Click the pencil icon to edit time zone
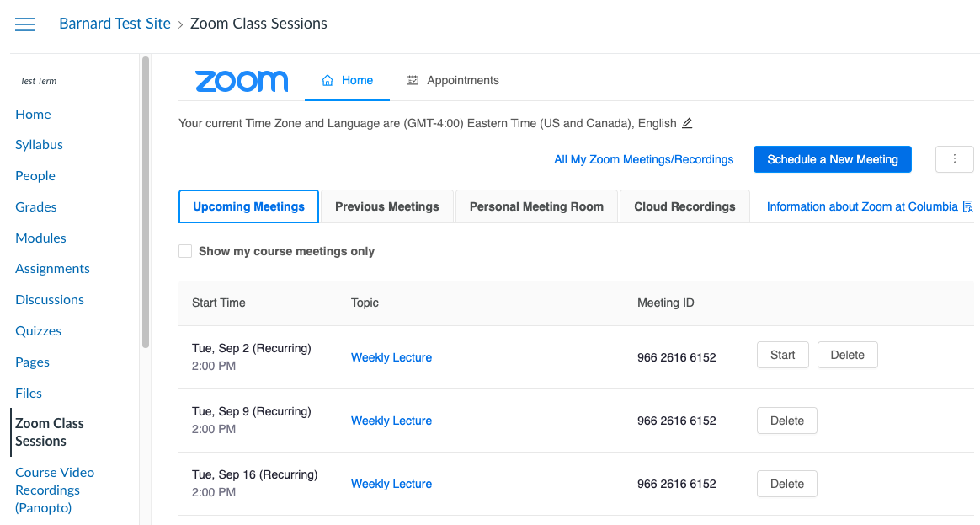980x525 pixels. click(x=687, y=123)
